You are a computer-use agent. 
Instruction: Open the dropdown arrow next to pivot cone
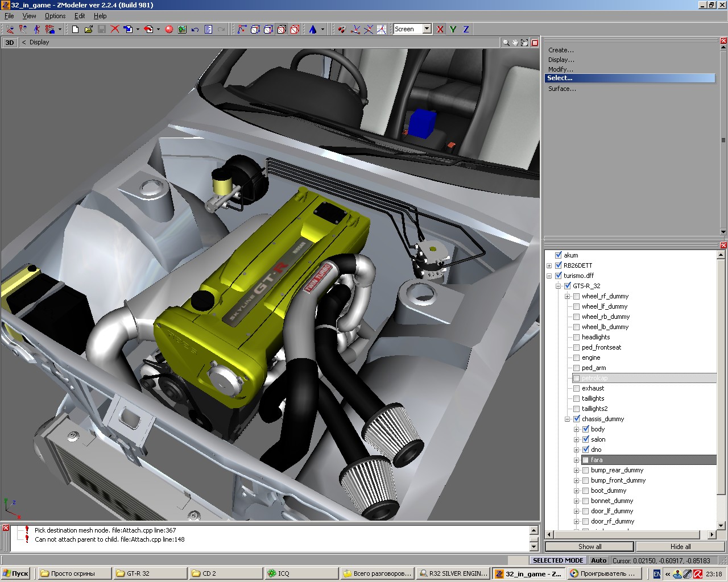322,29
